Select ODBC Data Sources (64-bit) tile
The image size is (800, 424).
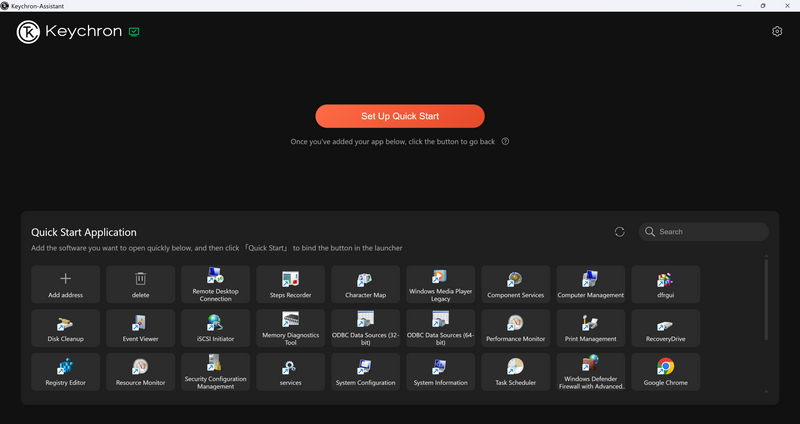click(440, 328)
